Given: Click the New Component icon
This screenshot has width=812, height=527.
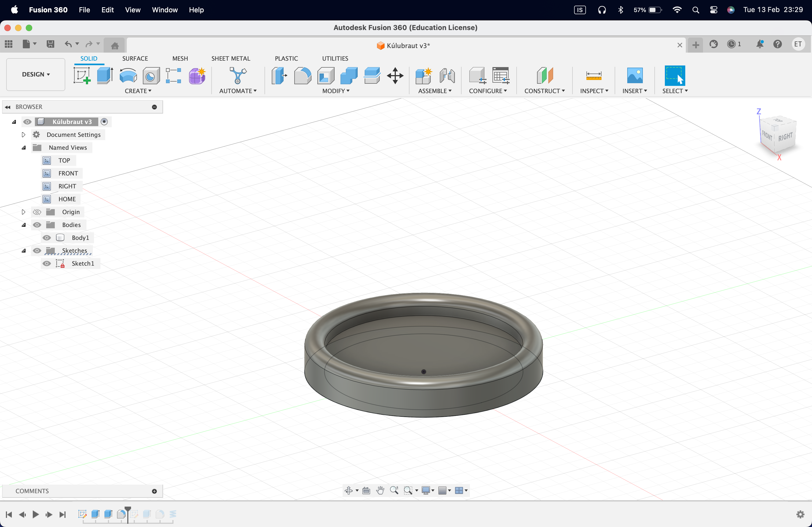Looking at the screenshot, I should point(424,75).
